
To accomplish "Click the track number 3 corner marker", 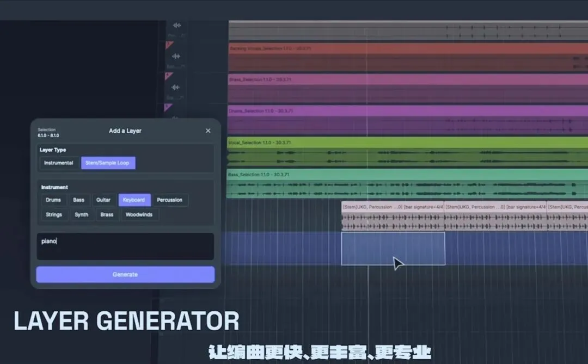I will 169,45.
